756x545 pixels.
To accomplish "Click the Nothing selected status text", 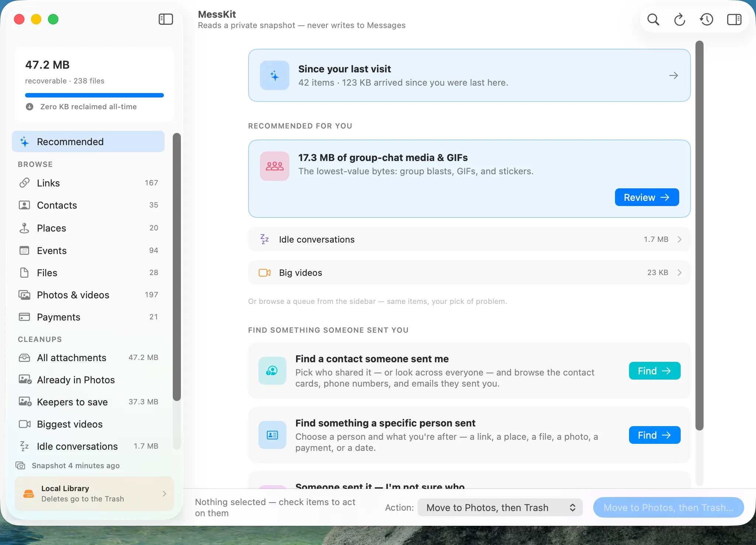I will pyautogui.click(x=275, y=507).
